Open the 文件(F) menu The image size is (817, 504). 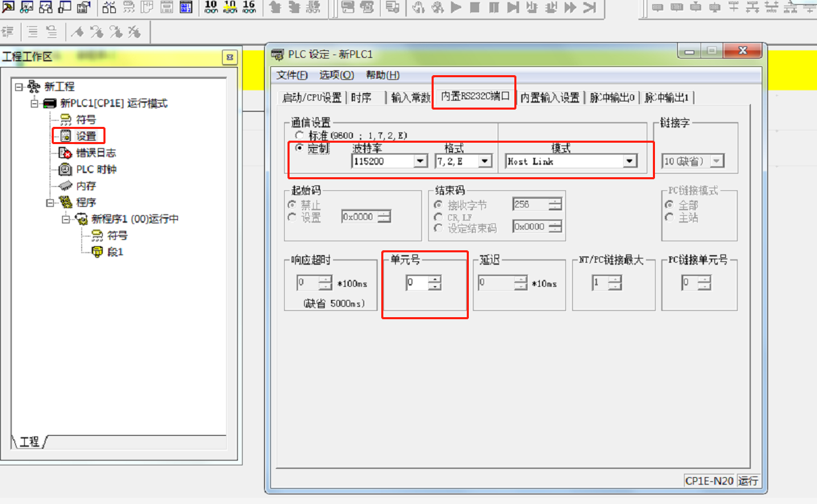(292, 75)
